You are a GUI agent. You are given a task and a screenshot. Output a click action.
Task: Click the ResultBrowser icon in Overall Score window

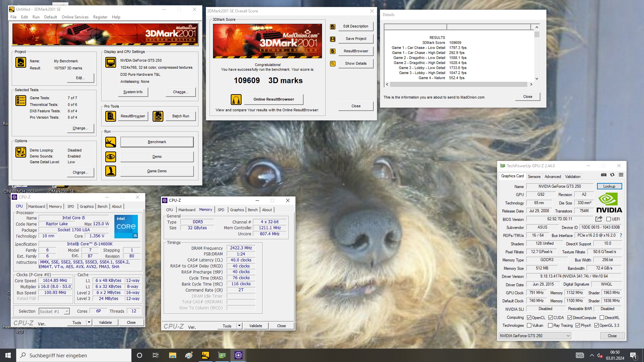[x=333, y=51]
